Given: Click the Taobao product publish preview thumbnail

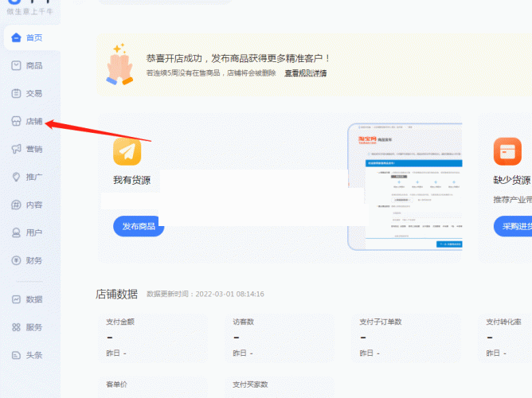Looking at the screenshot, I should (x=405, y=187).
